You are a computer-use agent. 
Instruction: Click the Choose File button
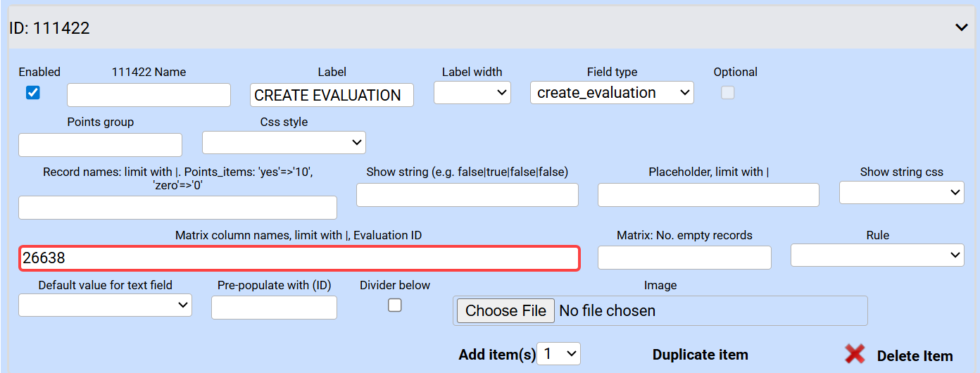click(505, 310)
